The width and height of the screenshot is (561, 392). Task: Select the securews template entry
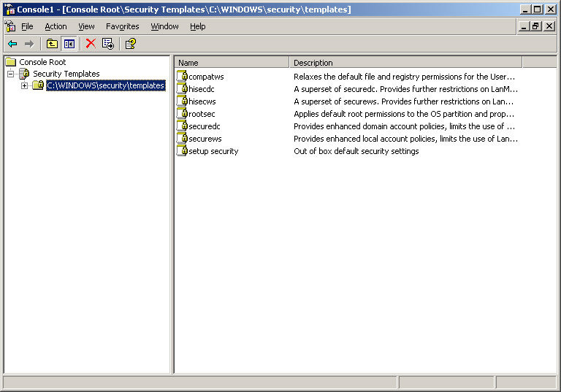[205, 139]
